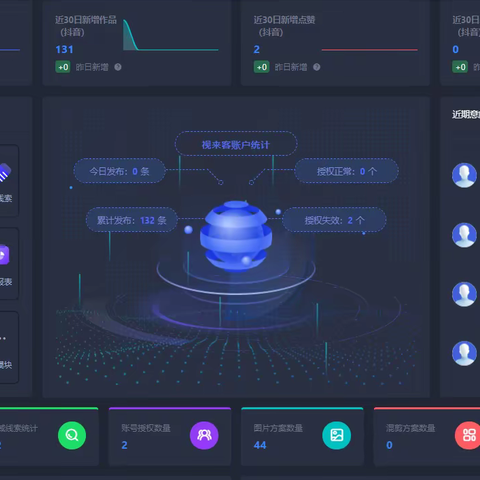
Task: Click the red grid icon for 混剪方案数量
Action: click(x=468, y=435)
